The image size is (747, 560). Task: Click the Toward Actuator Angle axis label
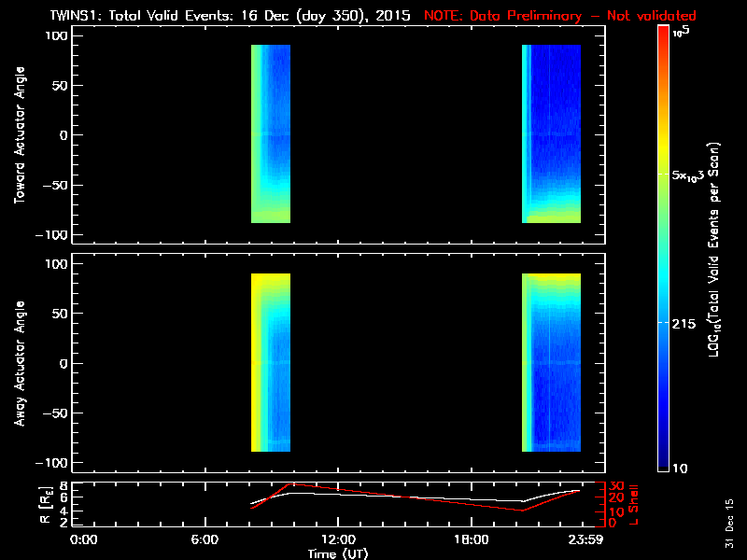pyautogui.click(x=19, y=135)
